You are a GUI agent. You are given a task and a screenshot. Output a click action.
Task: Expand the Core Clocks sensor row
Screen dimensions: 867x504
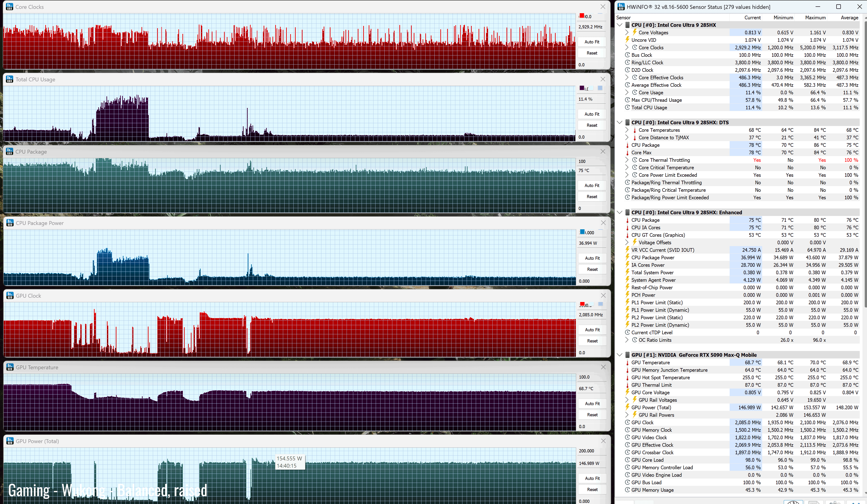(627, 47)
